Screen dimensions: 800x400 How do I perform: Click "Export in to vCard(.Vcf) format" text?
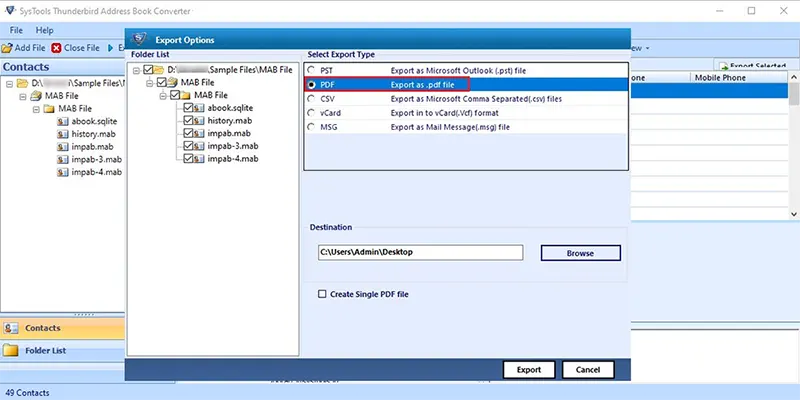[x=444, y=113]
